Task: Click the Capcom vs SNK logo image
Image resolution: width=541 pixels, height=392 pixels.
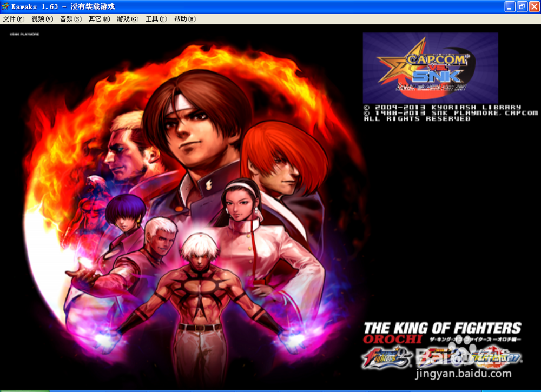Action: click(430, 68)
